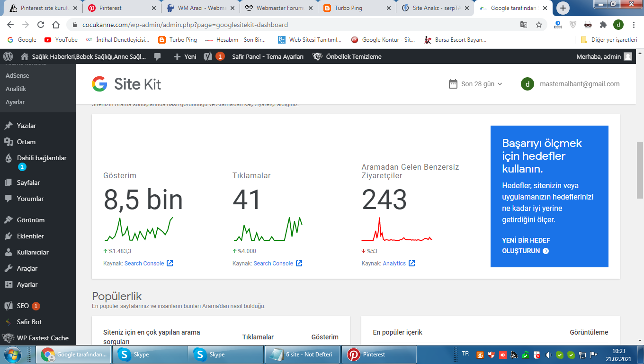Open the Yoast SEO notification in admin bar
Image resolution: width=644 pixels, height=364 pixels.
[214, 56]
